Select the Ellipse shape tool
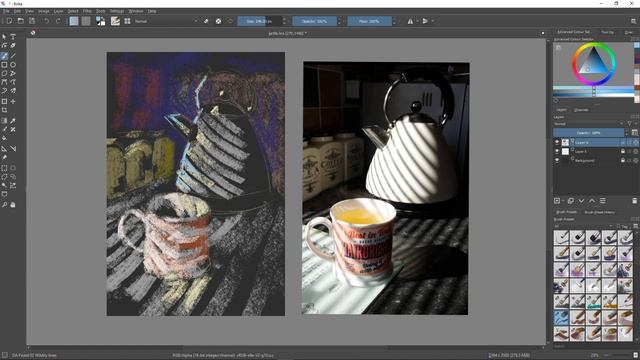 click(13, 64)
